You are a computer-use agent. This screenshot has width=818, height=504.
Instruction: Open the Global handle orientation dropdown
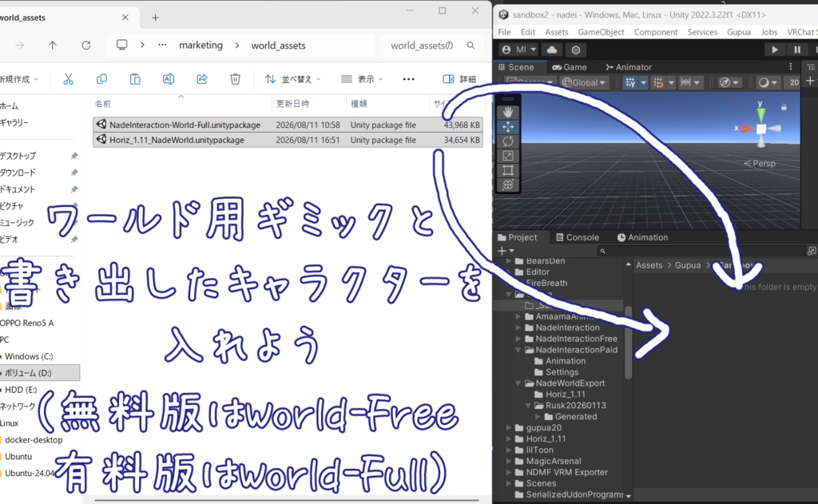pos(585,82)
